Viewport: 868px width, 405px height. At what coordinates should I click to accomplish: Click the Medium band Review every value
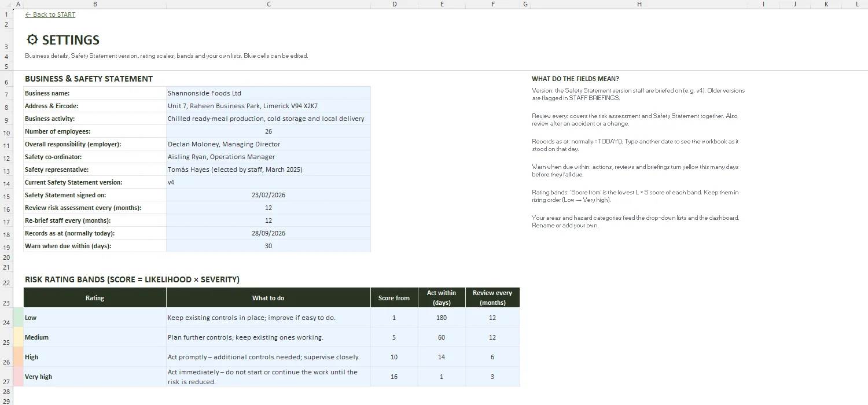click(492, 337)
